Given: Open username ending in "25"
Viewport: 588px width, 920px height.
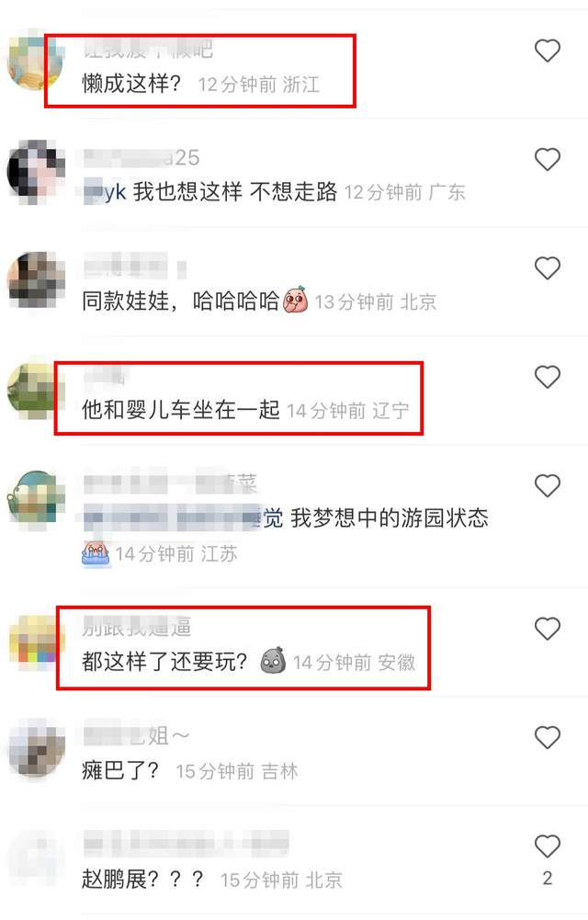Looking at the screenshot, I should [x=141, y=157].
